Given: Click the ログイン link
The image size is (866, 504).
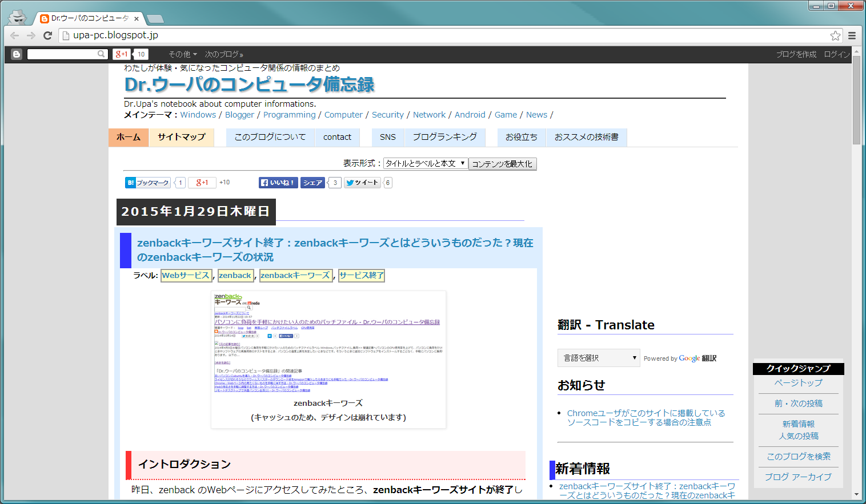Looking at the screenshot, I should [x=837, y=54].
